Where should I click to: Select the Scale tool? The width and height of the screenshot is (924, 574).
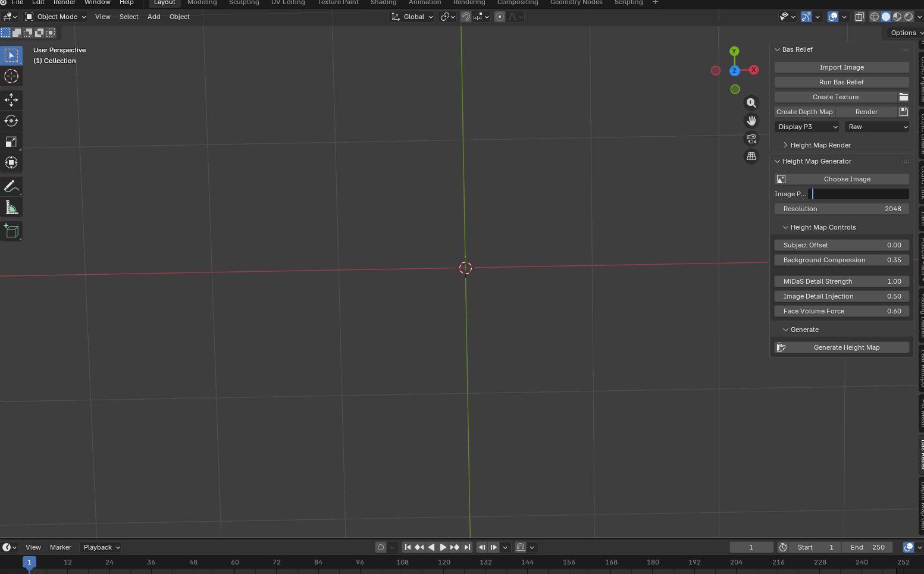pos(11,142)
